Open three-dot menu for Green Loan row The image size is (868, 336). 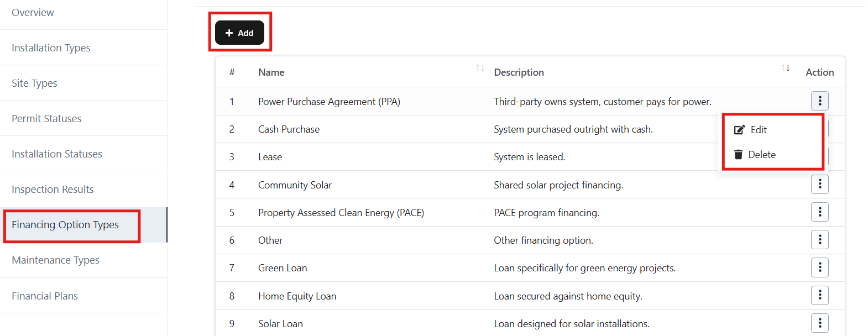click(819, 267)
